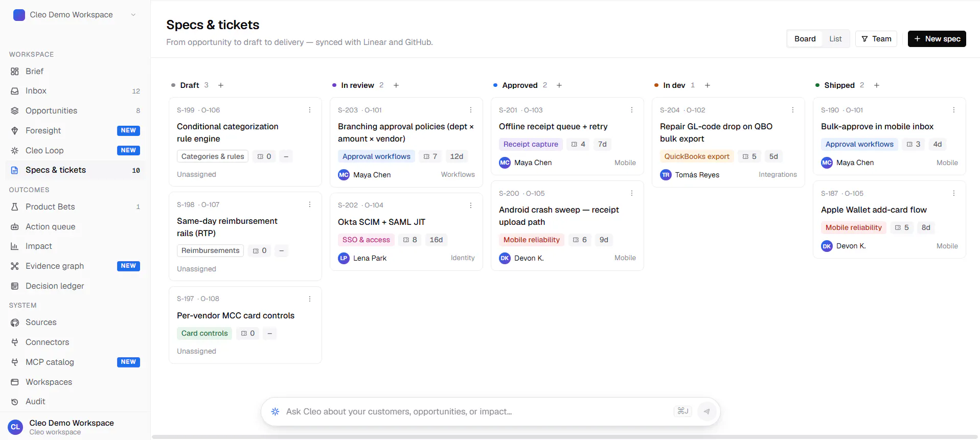Click the MCP catalog plug icon
The height and width of the screenshot is (440, 980).
pyautogui.click(x=15, y=362)
